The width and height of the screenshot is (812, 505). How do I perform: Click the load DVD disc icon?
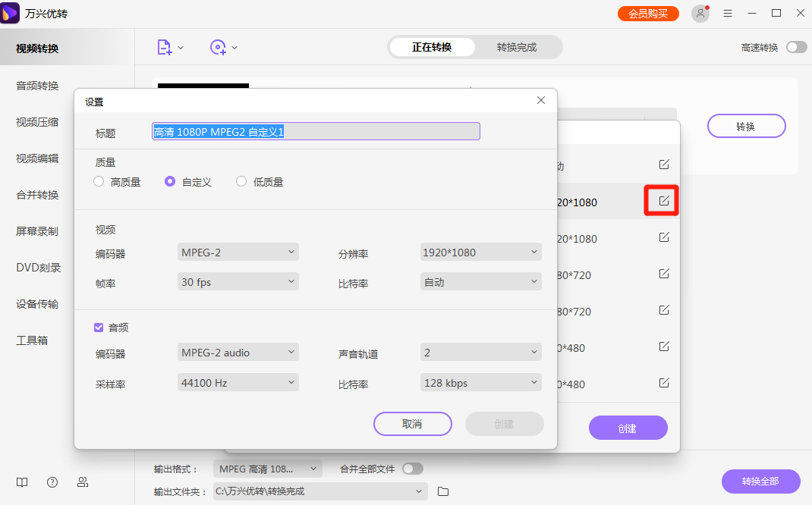click(219, 47)
